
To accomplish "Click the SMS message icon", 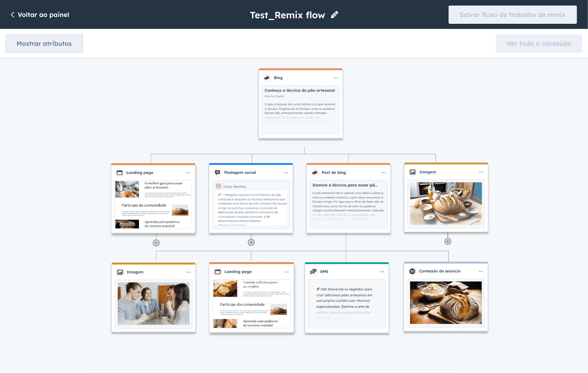I will pos(313,272).
